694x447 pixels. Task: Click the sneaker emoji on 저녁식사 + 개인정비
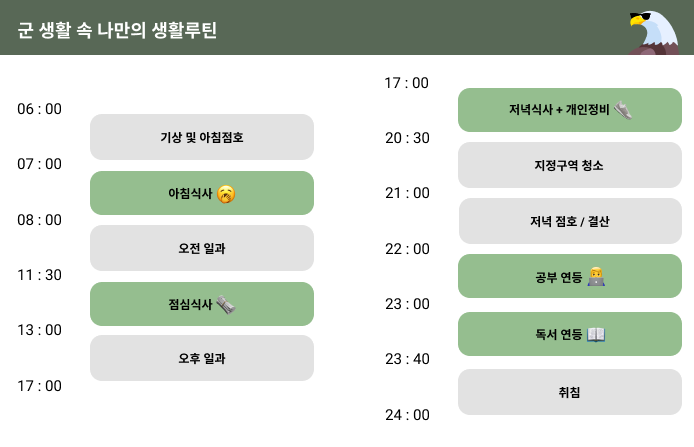tap(623, 110)
